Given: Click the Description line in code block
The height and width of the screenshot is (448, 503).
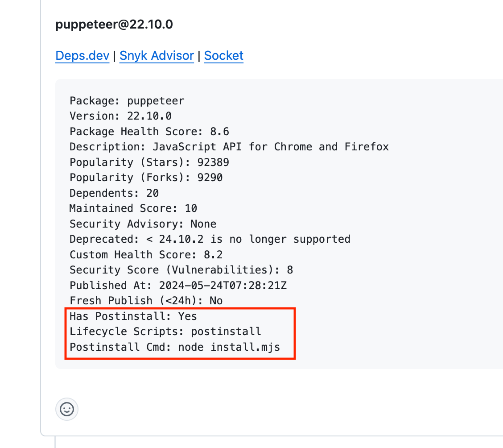Looking at the screenshot, I should click(229, 147).
